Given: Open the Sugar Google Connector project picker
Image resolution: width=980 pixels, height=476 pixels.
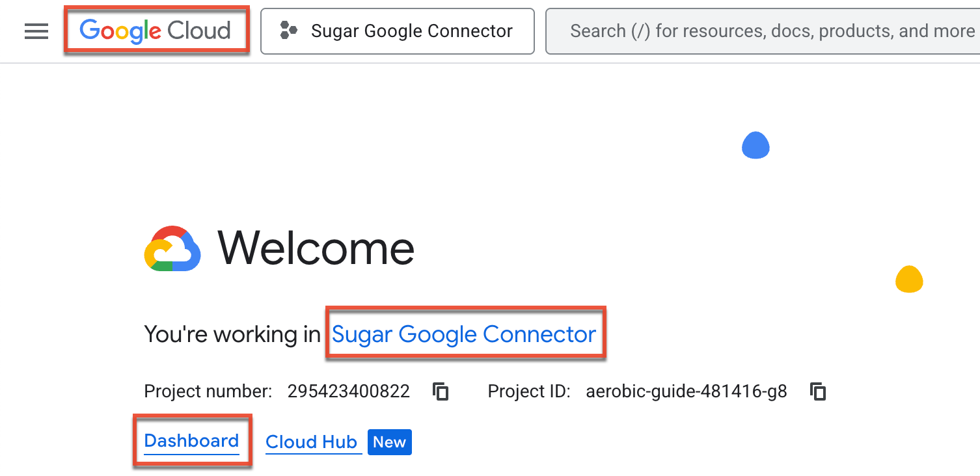Looking at the screenshot, I should point(397,31).
